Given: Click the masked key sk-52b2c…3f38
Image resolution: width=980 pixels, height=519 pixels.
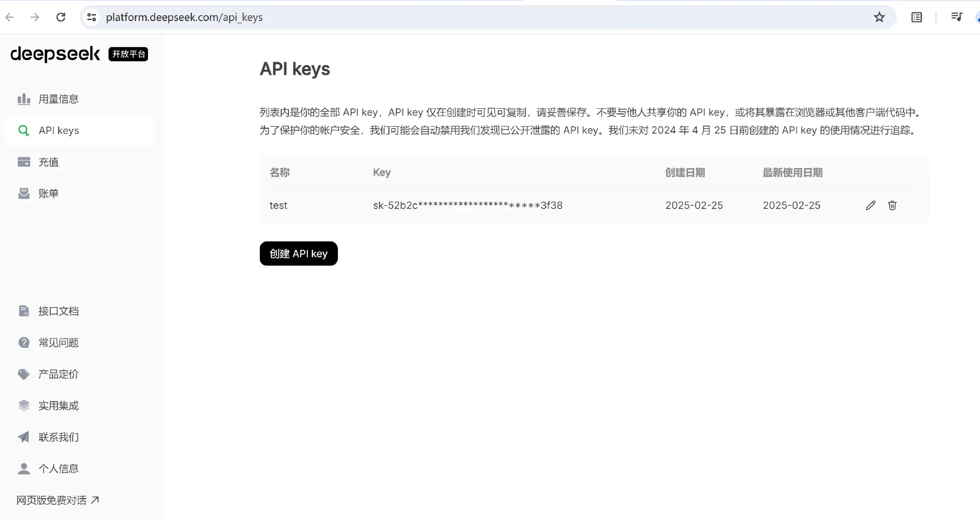Looking at the screenshot, I should [468, 205].
